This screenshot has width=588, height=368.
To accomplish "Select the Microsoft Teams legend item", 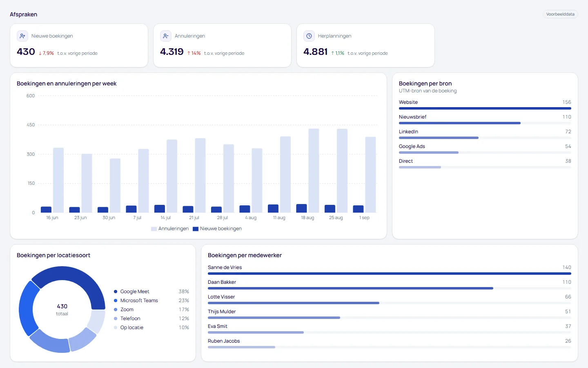I will coord(151,301).
